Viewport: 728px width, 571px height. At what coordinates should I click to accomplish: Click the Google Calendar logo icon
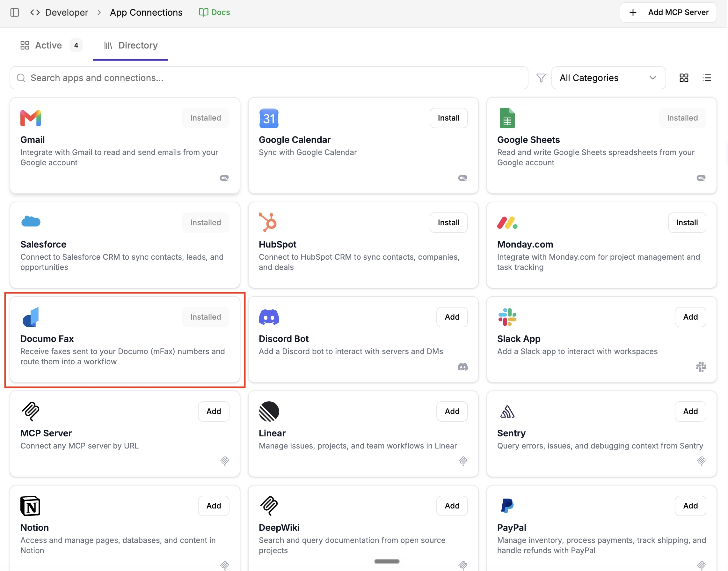coord(269,118)
